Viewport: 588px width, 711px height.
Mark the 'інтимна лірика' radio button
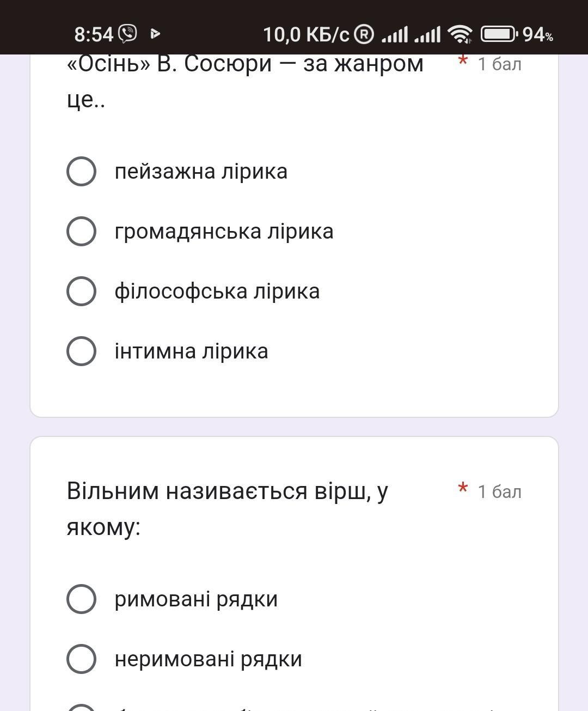click(x=82, y=351)
